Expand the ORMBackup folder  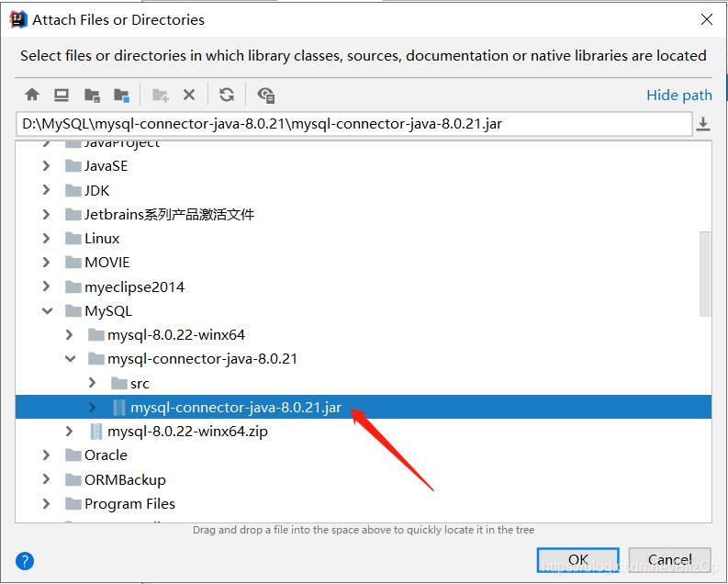point(47,479)
